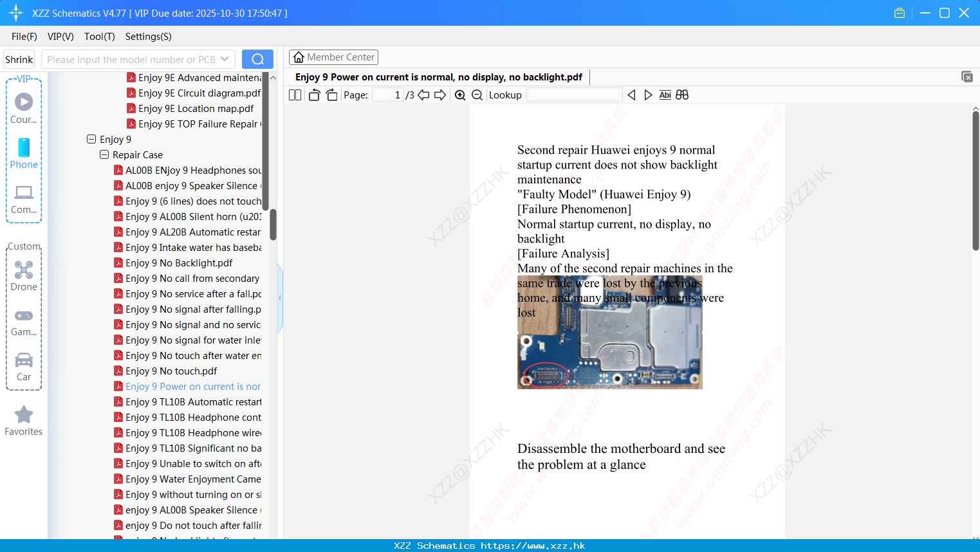Open Enjoy 9 No Backlight.pdf

click(173, 263)
